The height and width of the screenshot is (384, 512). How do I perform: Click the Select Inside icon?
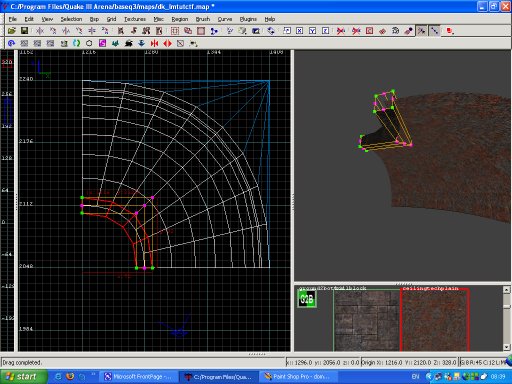click(159, 31)
